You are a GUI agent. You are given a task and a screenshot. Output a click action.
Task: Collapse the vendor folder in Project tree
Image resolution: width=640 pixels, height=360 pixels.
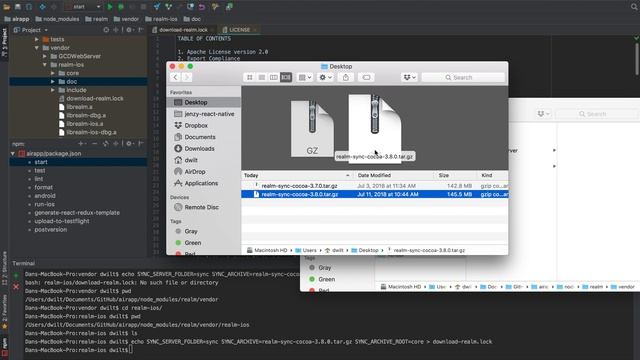point(36,48)
